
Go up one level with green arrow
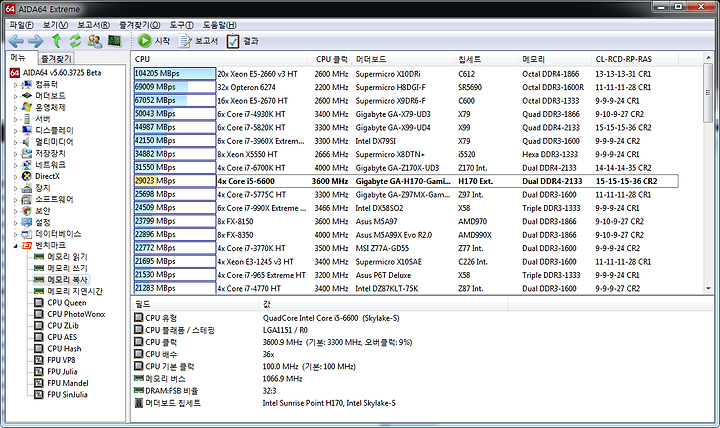(56, 41)
